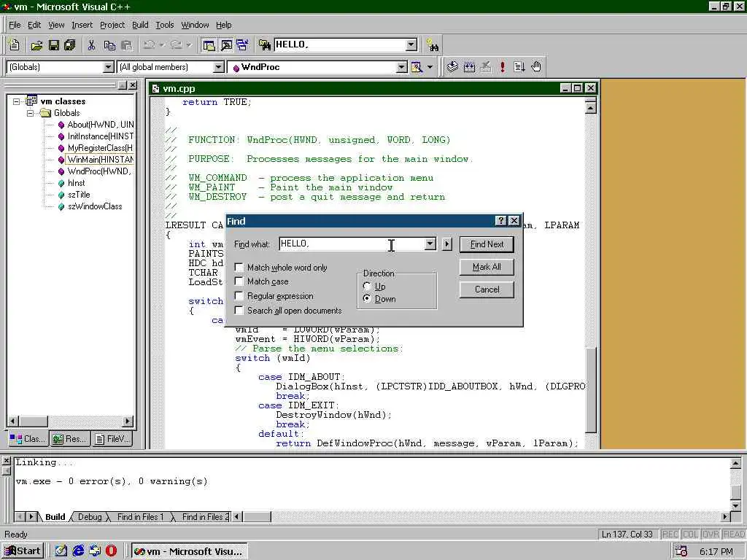Click the vm - Microsoft Visual taskbar button
The width and height of the screenshot is (747, 560).
pyautogui.click(x=189, y=551)
